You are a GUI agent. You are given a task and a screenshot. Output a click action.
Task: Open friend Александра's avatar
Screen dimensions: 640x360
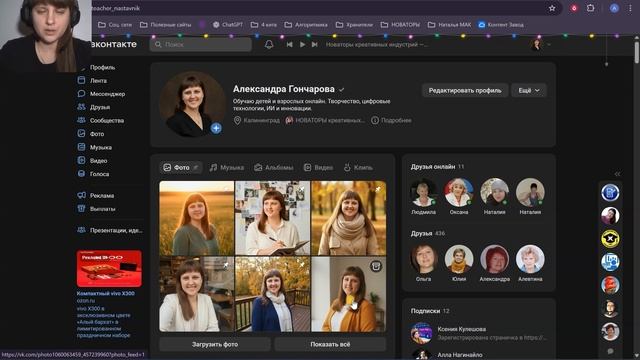point(494,259)
